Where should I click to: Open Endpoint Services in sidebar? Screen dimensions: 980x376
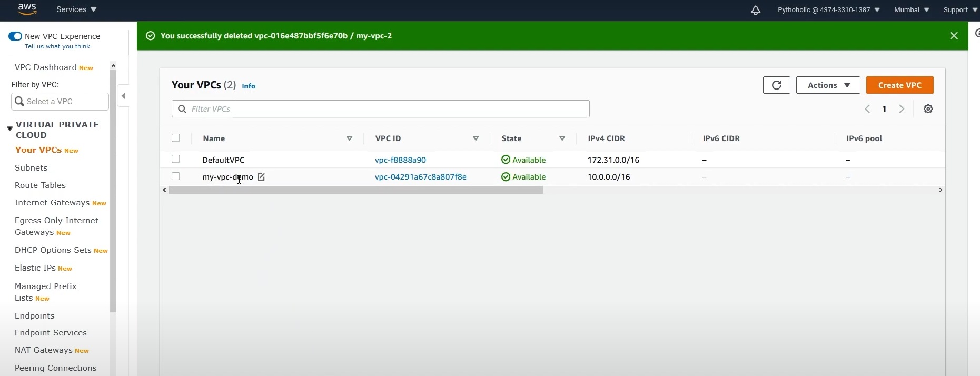coord(51,333)
